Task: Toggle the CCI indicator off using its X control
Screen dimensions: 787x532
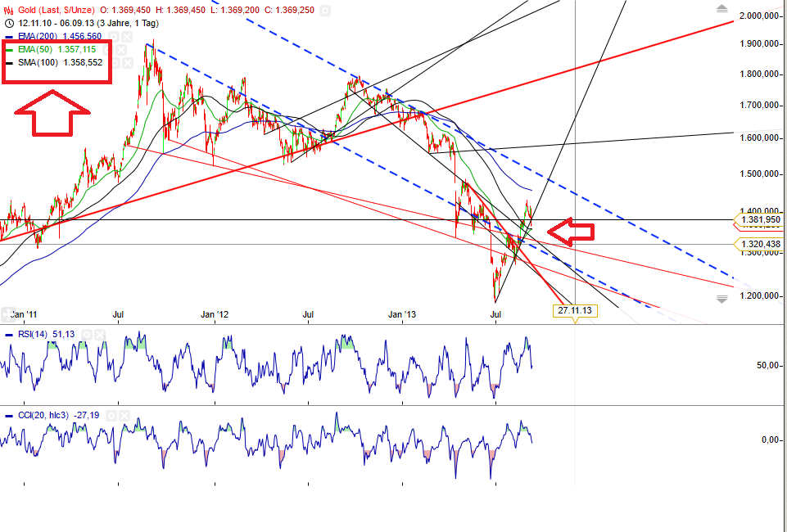Action: pyautogui.click(x=124, y=416)
